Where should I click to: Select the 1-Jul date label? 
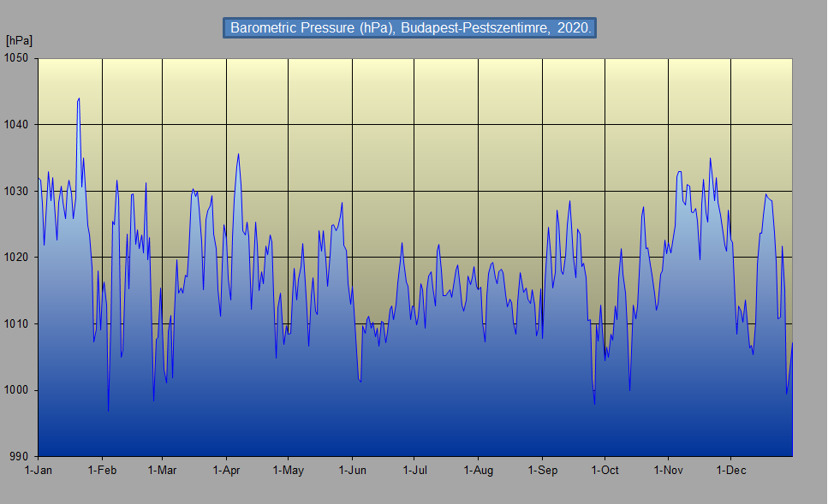414,471
